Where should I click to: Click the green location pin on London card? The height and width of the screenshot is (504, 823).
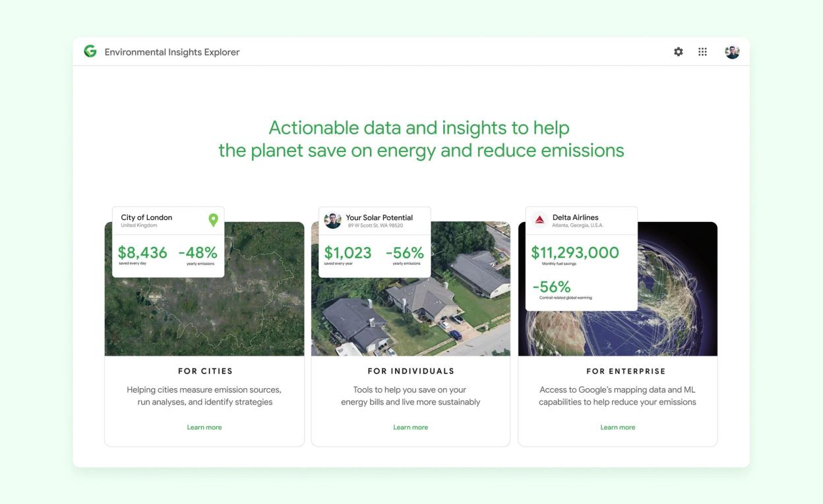click(213, 220)
